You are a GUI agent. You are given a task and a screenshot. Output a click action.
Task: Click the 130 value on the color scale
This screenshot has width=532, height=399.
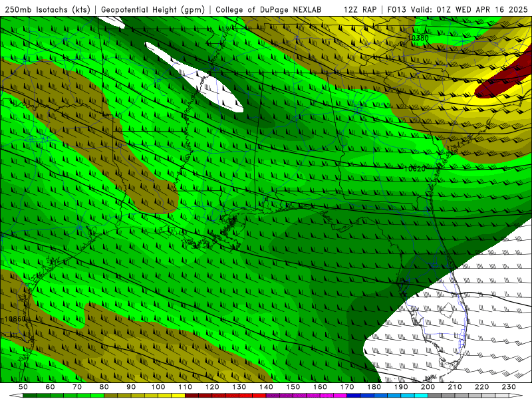pos(239,387)
